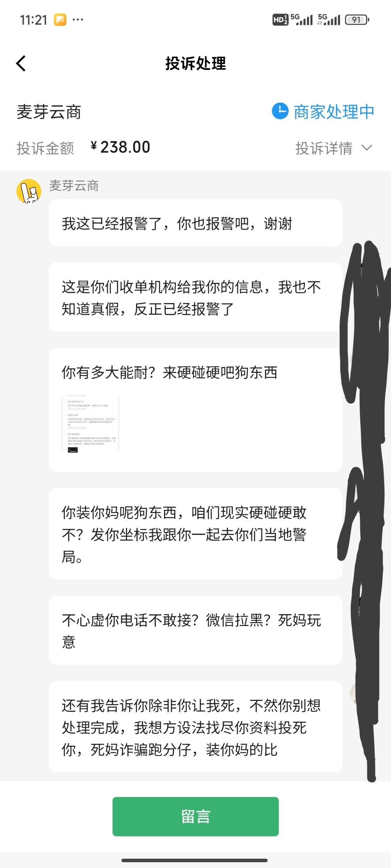This screenshot has width=391, height=868.
Task: Tap the message about 电话不敢接 微信拉黑
Action: (195, 630)
